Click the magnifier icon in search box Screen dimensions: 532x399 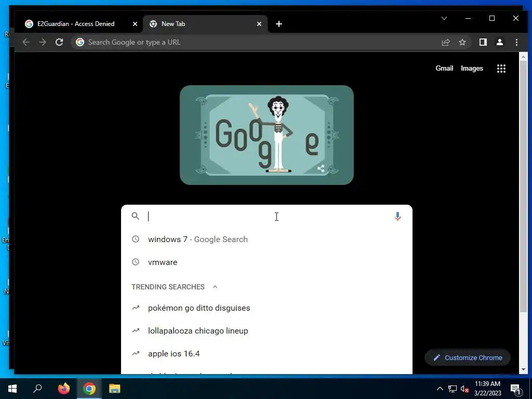pyautogui.click(x=136, y=216)
